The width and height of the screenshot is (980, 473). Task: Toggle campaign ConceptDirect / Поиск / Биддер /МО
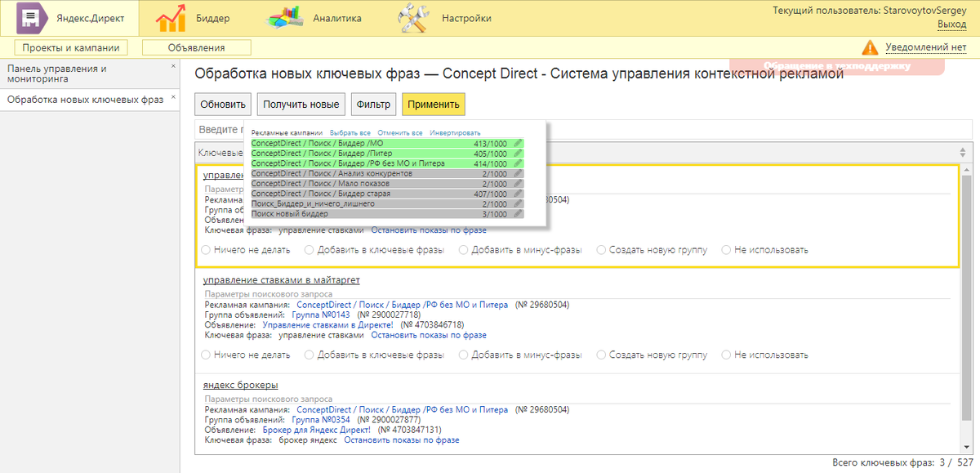click(x=387, y=144)
